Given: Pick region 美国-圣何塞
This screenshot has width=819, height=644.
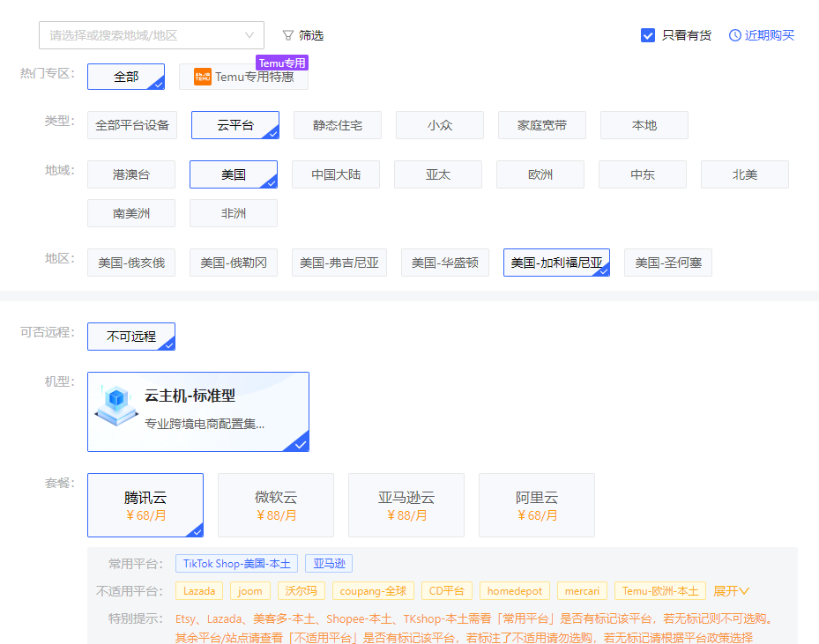Looking at the screenshot, I should pyautogui.click(x=668, y=263).
